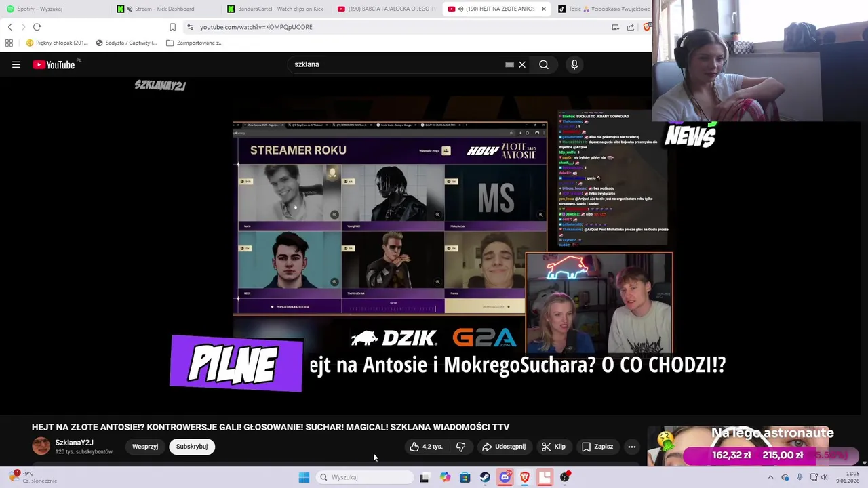Open Zaimportowane bookmarks folder
The image size is (868, 488).
[x=194, y=43]
